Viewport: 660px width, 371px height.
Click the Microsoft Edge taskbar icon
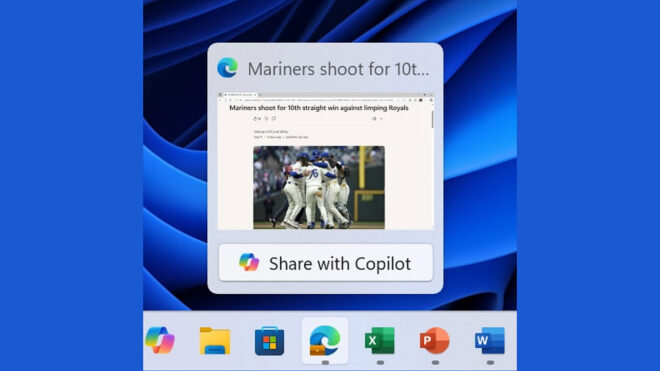tap(325, 341)
